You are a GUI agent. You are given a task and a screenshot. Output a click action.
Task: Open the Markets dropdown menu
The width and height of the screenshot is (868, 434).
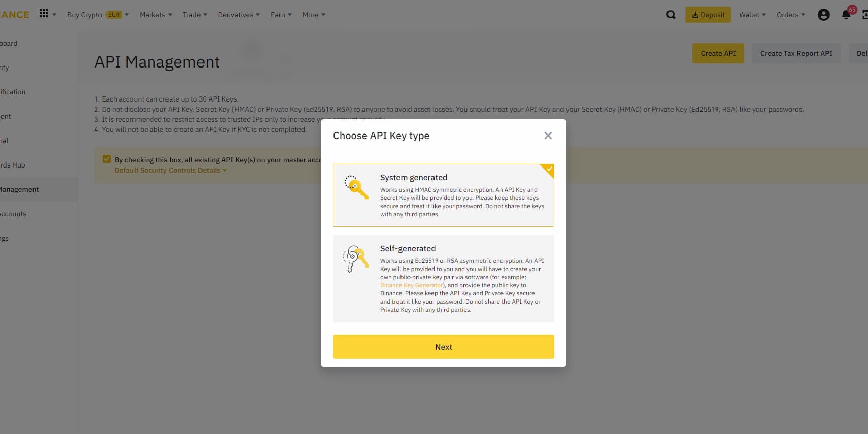click(156, 15)
